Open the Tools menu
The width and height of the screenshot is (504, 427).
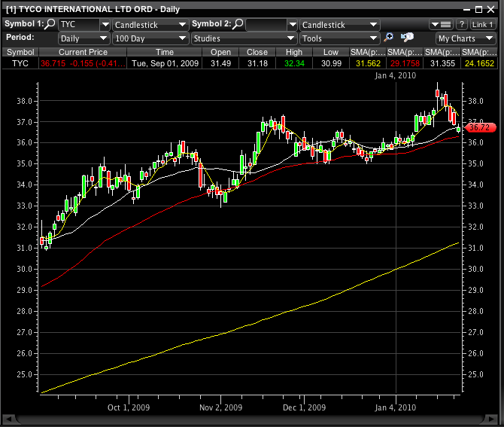click(339, 38)
